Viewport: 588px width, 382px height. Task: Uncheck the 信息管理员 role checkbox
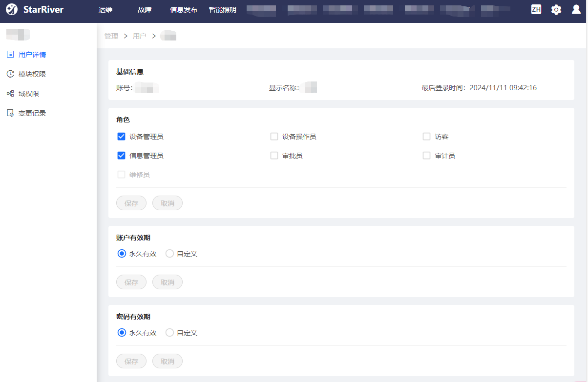(121, 156)
